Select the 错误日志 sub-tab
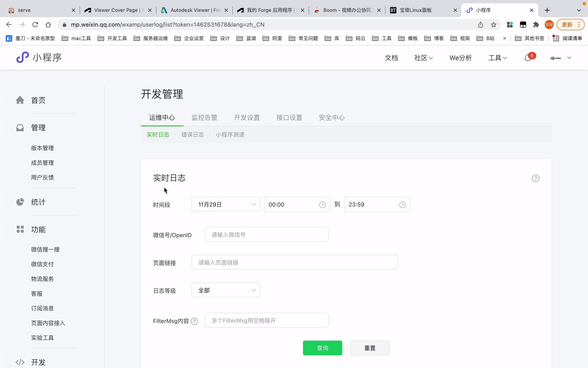Screen dimensions: 588x368 [x=193, y=135]
